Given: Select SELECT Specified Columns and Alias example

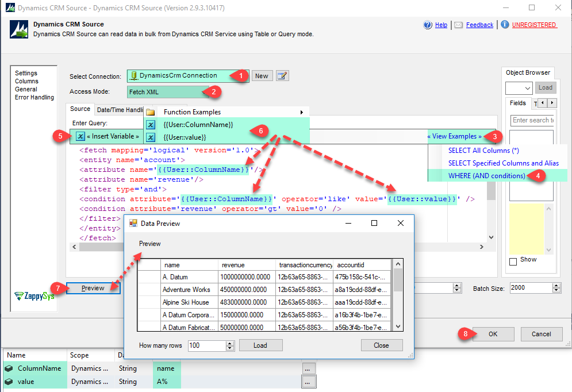Looking at the screenshot, I should click(x=504, y=163).
